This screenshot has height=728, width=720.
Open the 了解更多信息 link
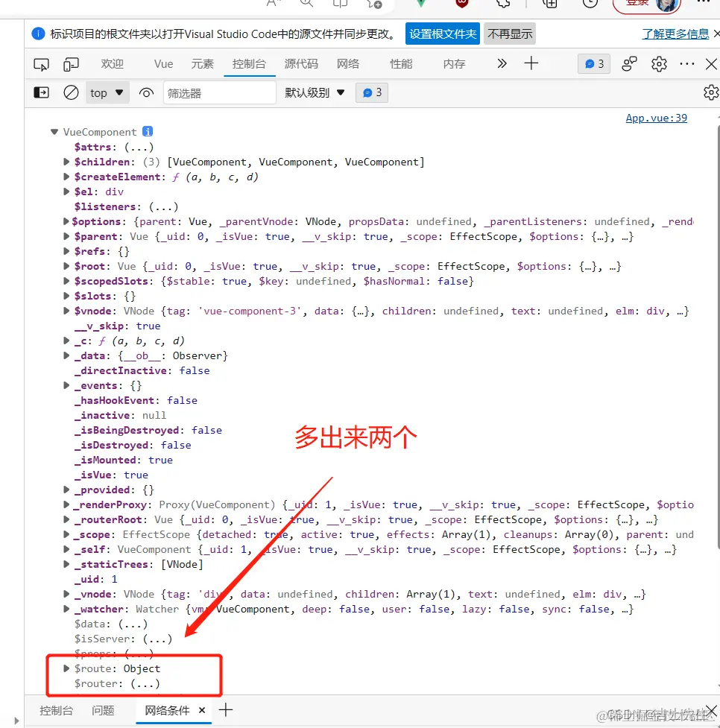pyautogui.click(x=675, y=34)
